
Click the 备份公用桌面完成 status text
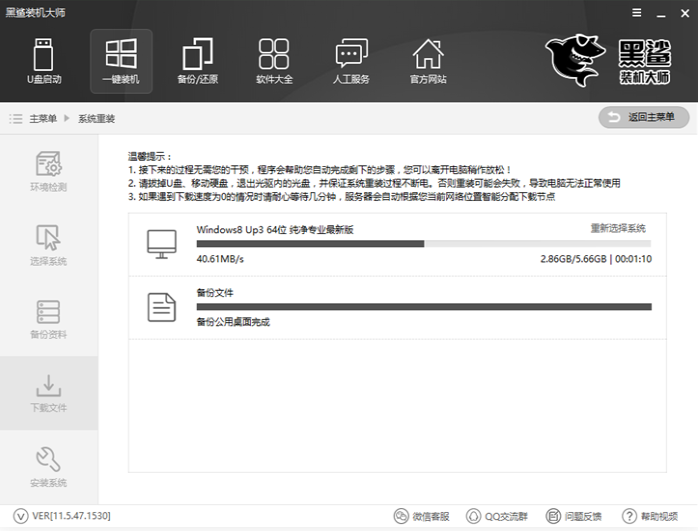233,322
